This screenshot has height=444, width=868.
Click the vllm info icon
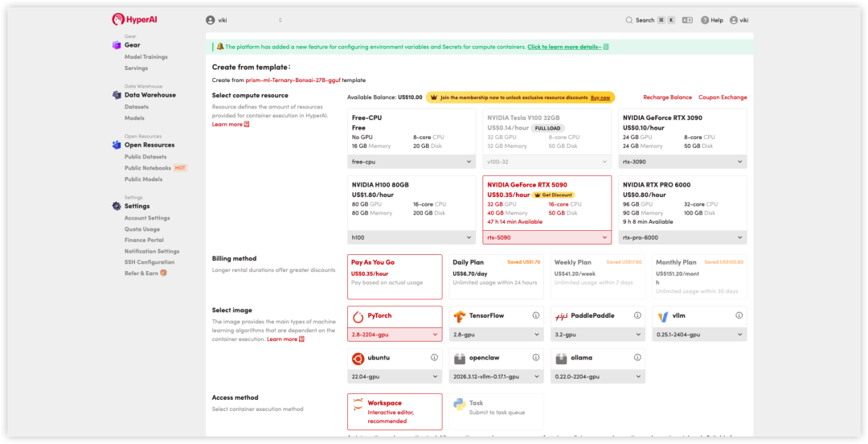click(x=739, y=315)
